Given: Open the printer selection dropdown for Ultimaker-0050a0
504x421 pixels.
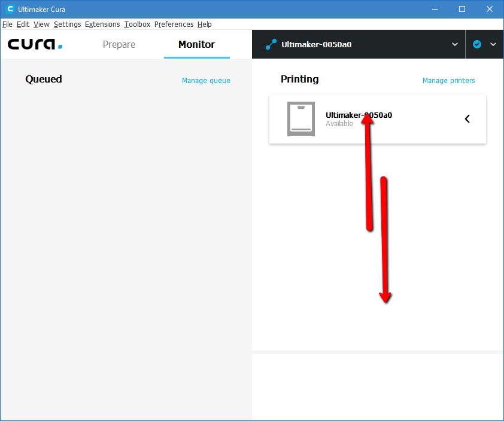Looking at the screenshot, I should tap(455, 44).
